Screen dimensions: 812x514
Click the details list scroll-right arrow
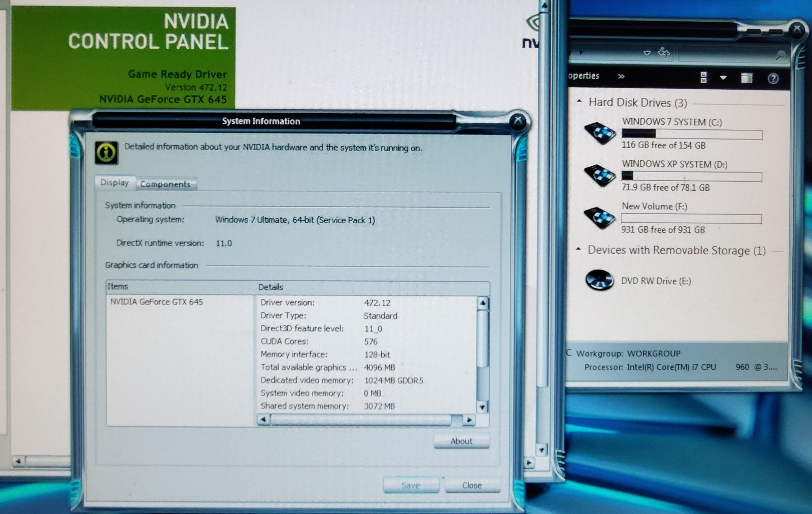[469, 420]
